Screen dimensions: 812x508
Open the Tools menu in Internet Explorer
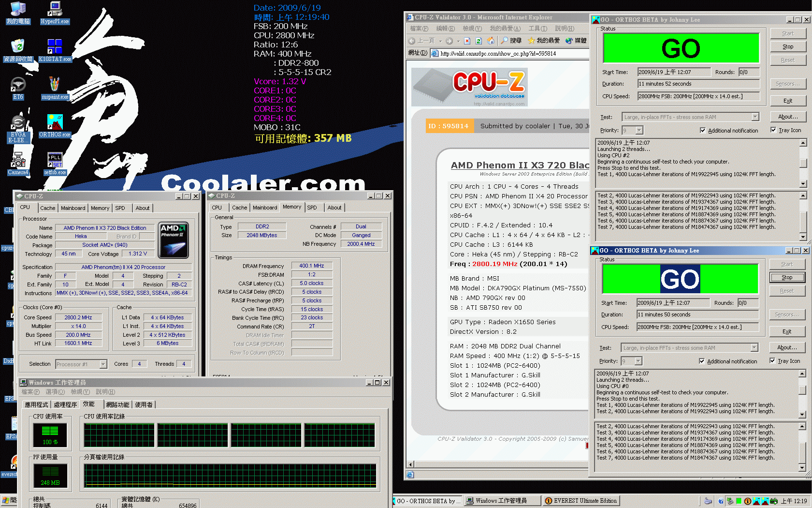pyautogui.click(x=537, y=29)
